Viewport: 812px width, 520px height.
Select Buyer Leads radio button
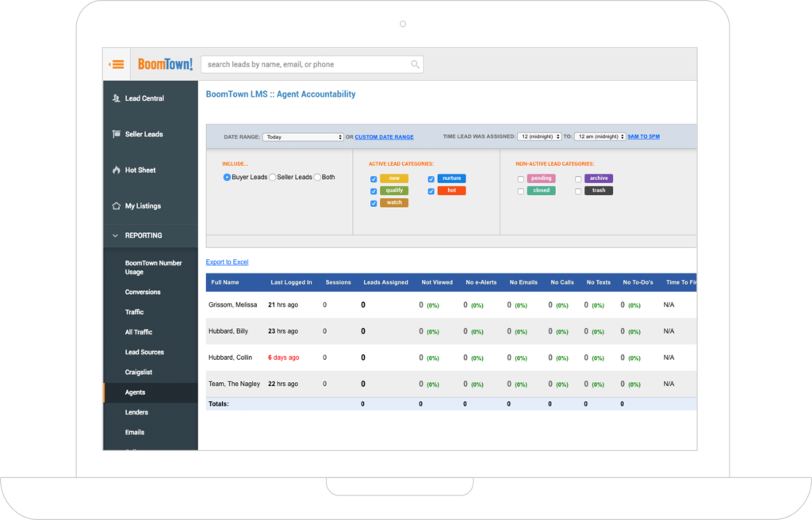point(227,177)
